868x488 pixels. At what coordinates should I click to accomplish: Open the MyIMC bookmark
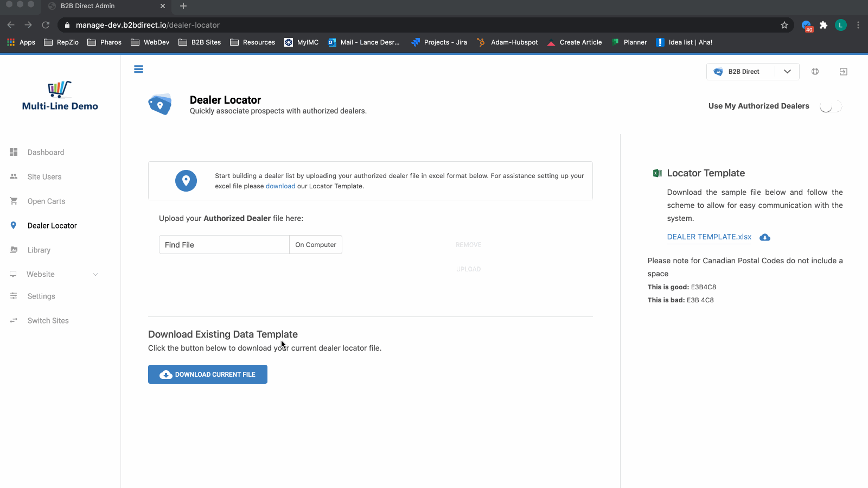click(x=302, y=42)
